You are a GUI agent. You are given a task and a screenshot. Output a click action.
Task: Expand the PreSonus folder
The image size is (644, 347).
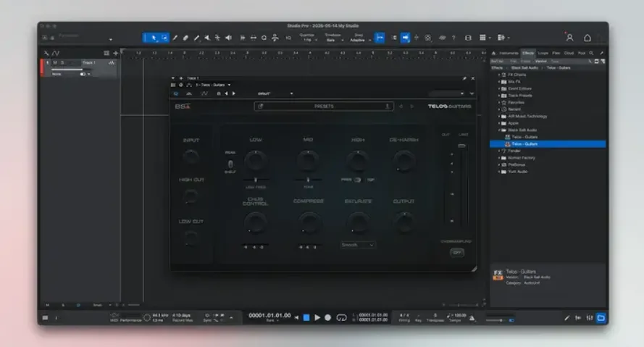click(499, 164)
